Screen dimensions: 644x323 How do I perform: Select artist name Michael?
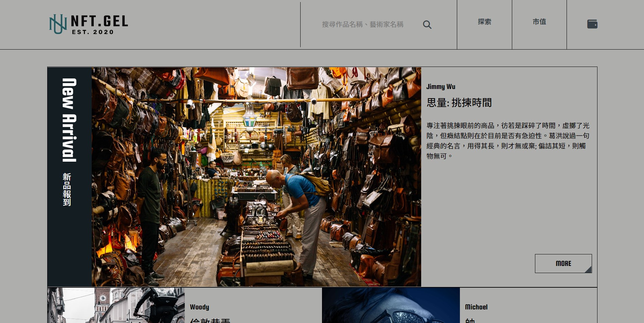pos(476,307)
